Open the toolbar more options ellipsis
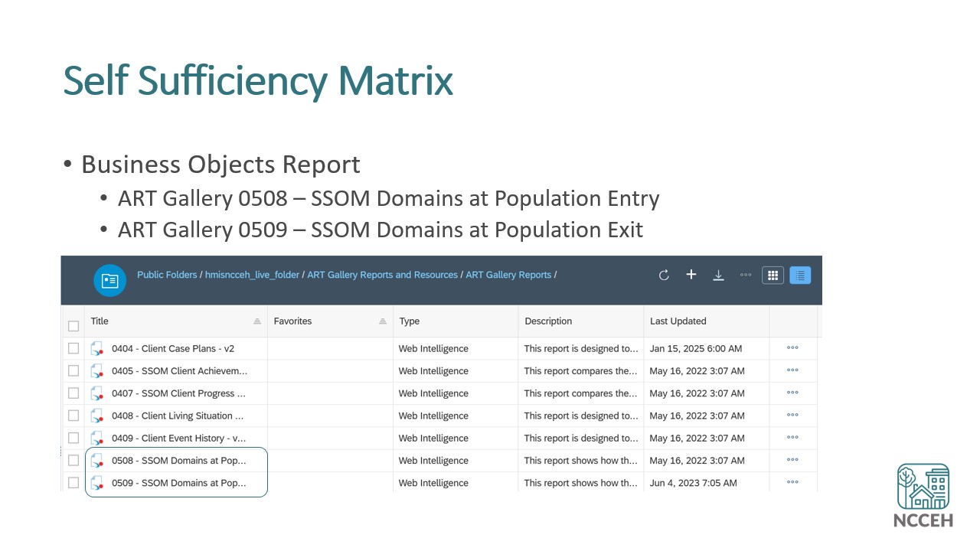This screenshot has height=551, width=980. [x=746, y=275]
